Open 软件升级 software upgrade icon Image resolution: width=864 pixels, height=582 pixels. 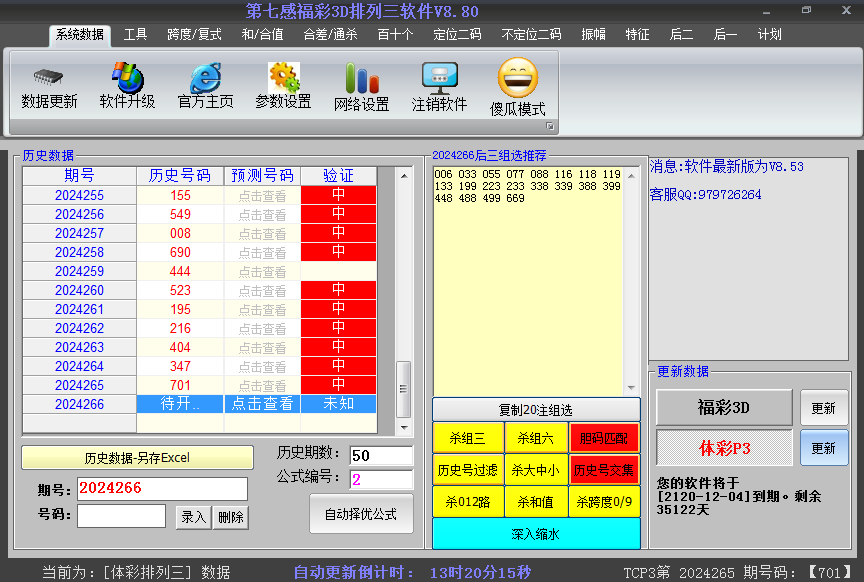(127, 77)
